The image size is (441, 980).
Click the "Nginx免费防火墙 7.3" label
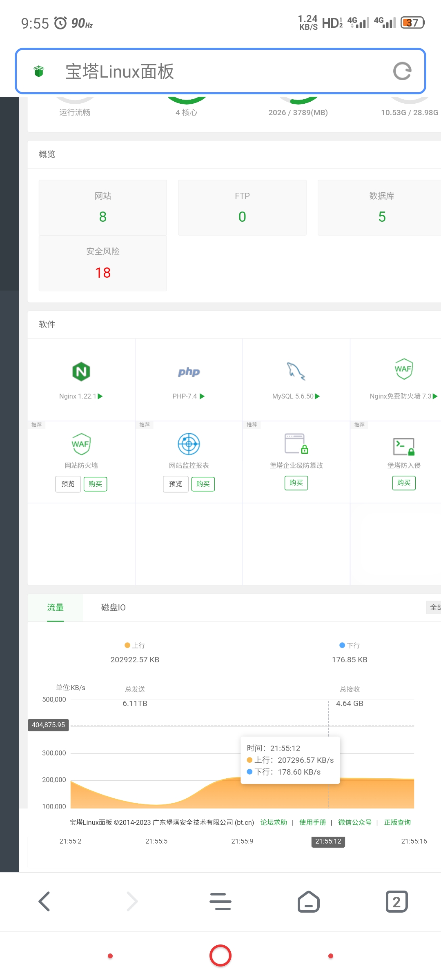(401, 396)
